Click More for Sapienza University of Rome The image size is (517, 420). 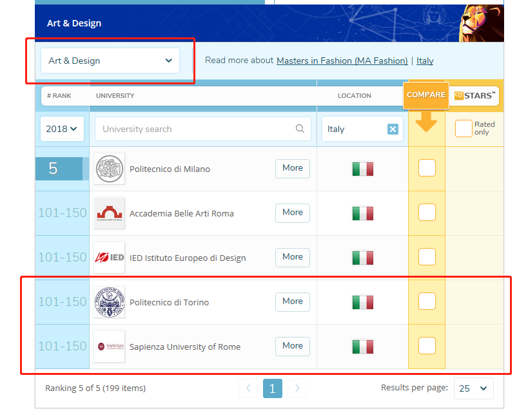pos(293,346)
